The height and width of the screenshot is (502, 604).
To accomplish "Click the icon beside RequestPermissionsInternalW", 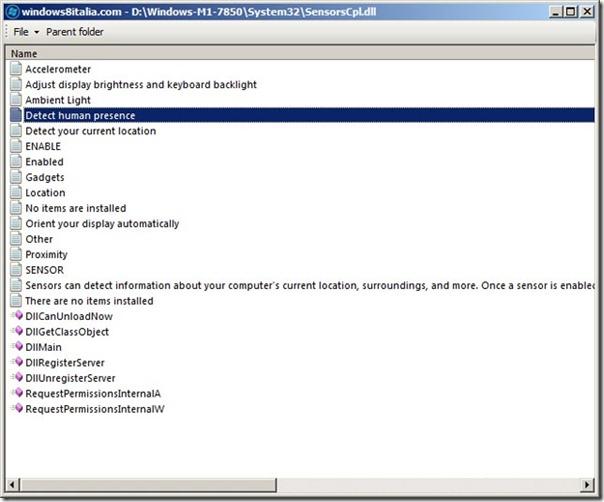I will 16,409.
